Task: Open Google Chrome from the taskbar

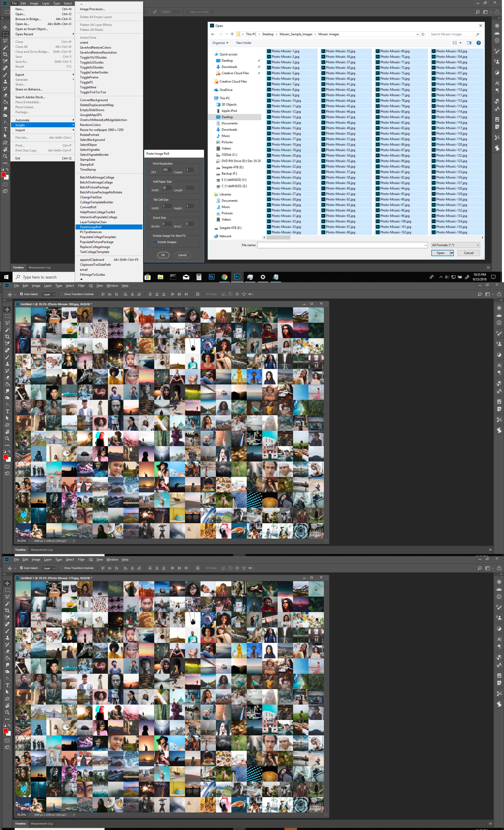Action: coord(224,277)
